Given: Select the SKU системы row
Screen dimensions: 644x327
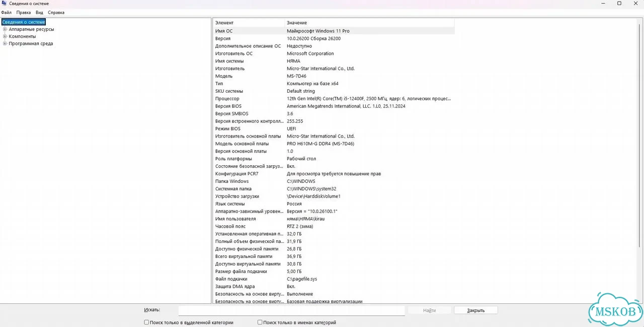Looking at the screenshot, I should point(334,91).
